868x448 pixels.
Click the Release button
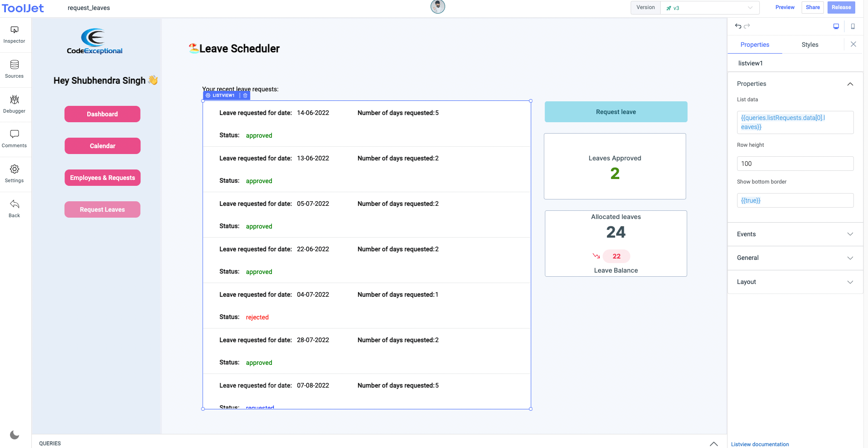coord(841,7)
